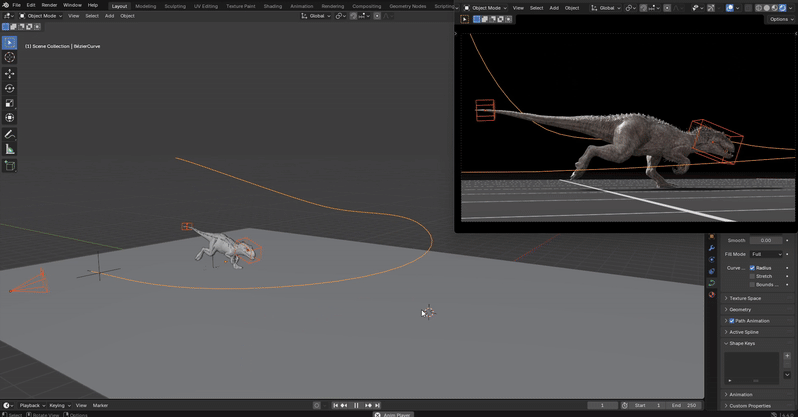Toggle gizmos in right viewport header
This screenshot has width=798, height=417.
click(711, 8)
